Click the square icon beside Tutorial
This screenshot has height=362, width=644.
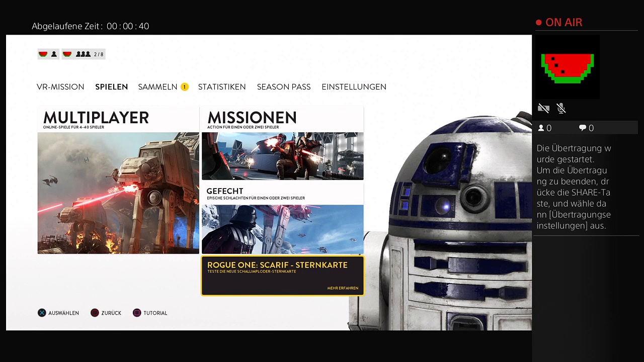click(x=137, y=313)
